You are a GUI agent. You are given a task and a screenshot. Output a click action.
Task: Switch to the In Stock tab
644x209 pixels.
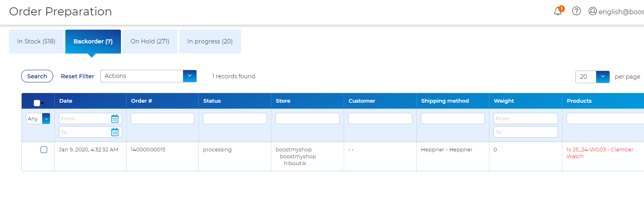coord(36,41)
